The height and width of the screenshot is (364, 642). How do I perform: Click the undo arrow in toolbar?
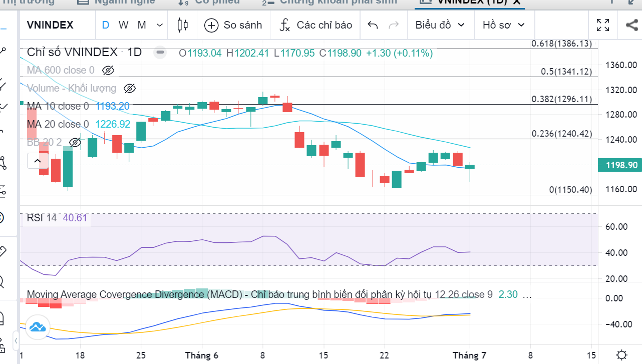373,25
